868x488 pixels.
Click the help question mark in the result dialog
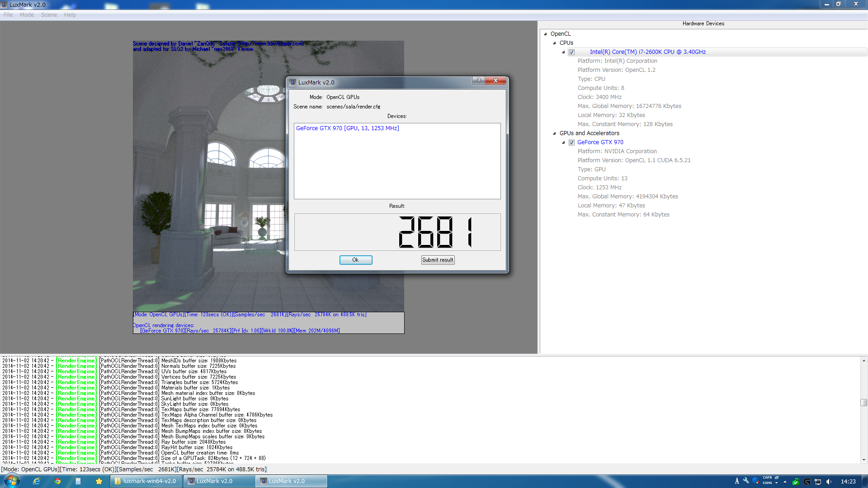478,80
